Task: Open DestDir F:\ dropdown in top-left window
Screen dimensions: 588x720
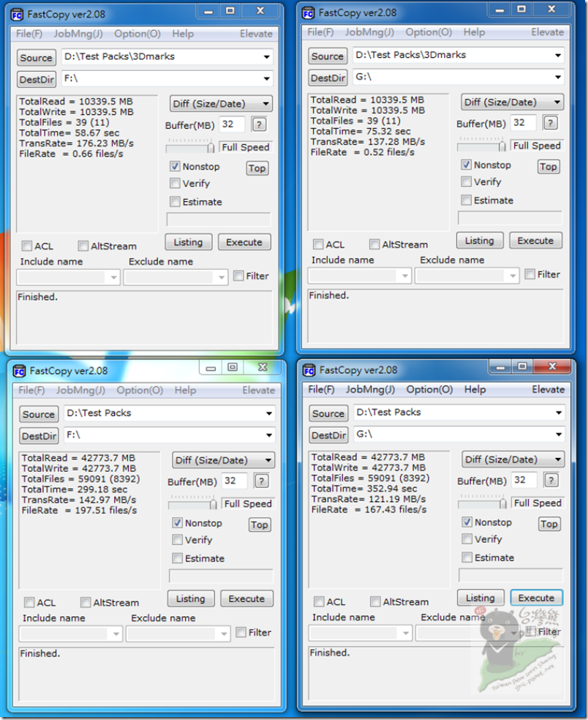Action: pyautogui.click(x=267, y=78)
